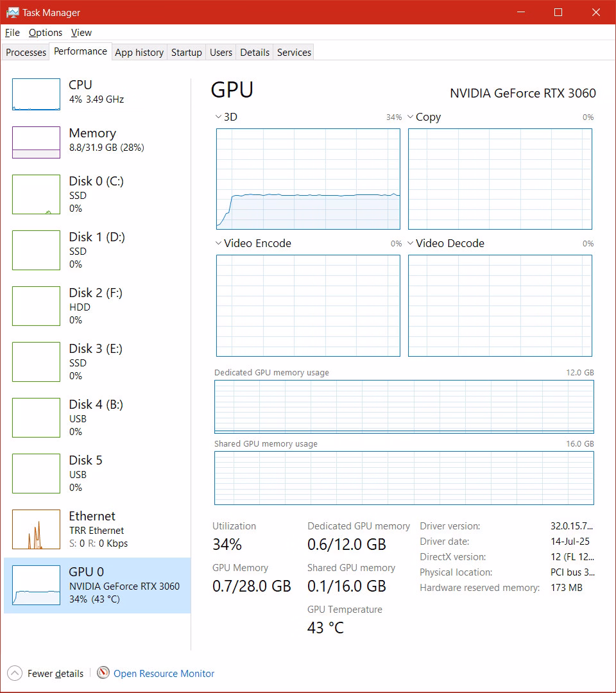The image size is (616, 693).
Task: Click the 12.0 GB dedicated memory scale label
Action: [580, 373]
